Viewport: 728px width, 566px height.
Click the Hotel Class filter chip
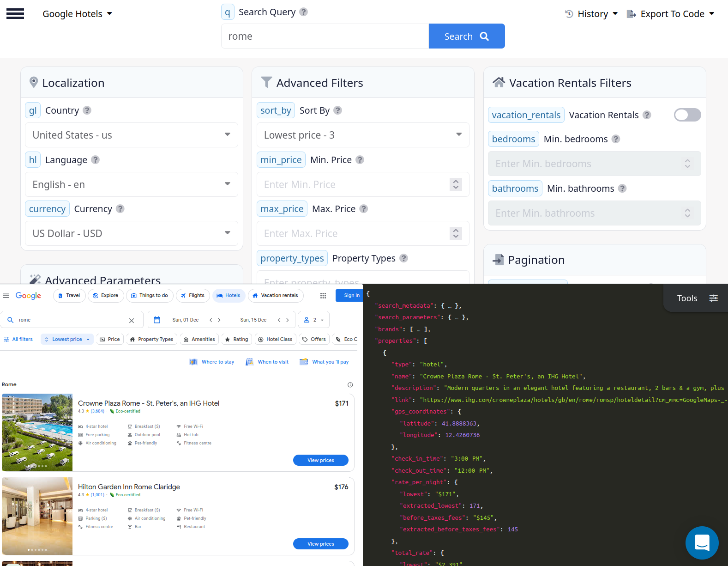click(x=276, y=339)
